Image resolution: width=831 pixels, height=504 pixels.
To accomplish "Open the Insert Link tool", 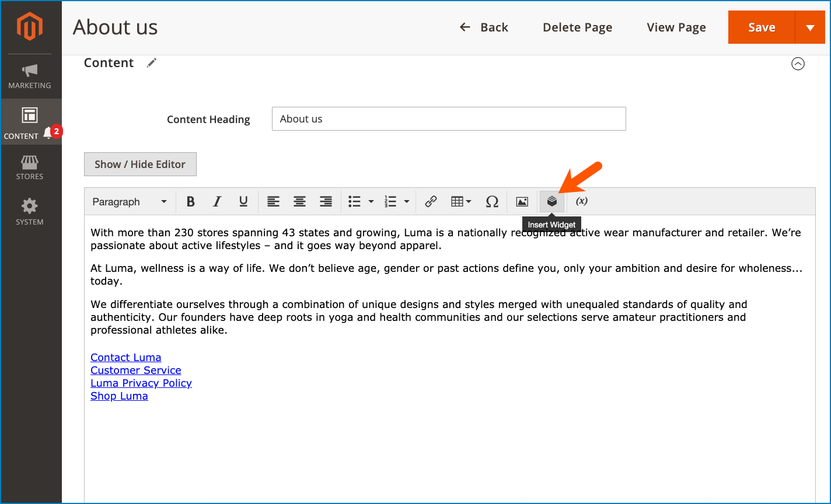I will pyautogui.click(x=431, y=201).
